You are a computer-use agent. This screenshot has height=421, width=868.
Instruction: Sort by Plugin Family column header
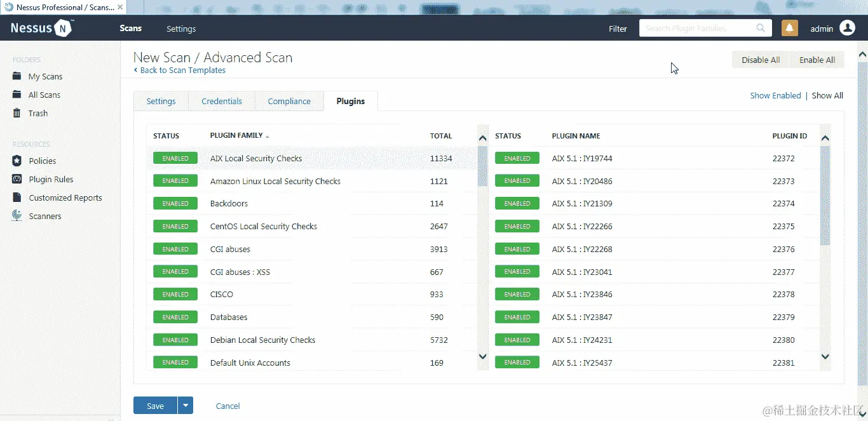(x=240, y=136)
